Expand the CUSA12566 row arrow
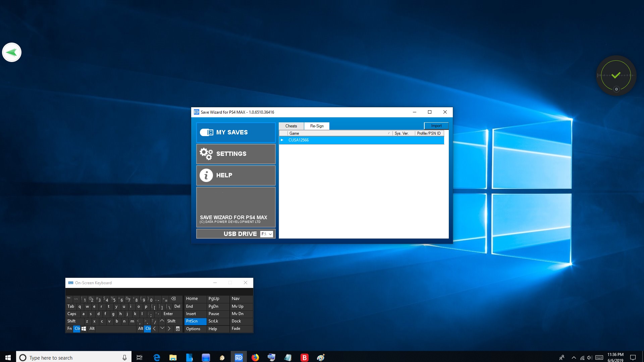644x362 pixels. click(282, 140)
